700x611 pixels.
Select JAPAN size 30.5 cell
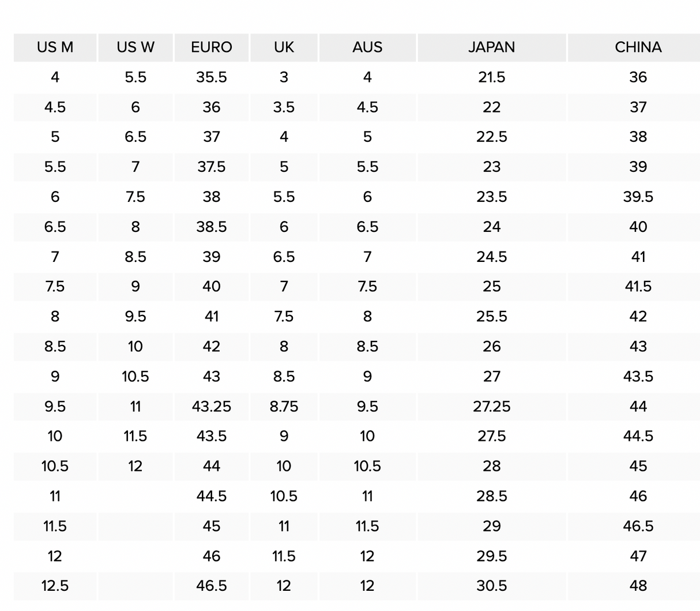click(492, 586)
